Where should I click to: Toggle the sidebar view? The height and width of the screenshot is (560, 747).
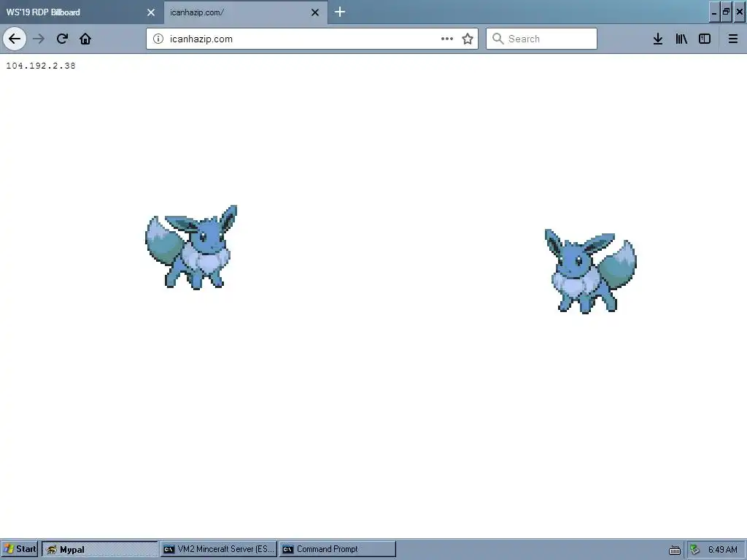(705, 39)
